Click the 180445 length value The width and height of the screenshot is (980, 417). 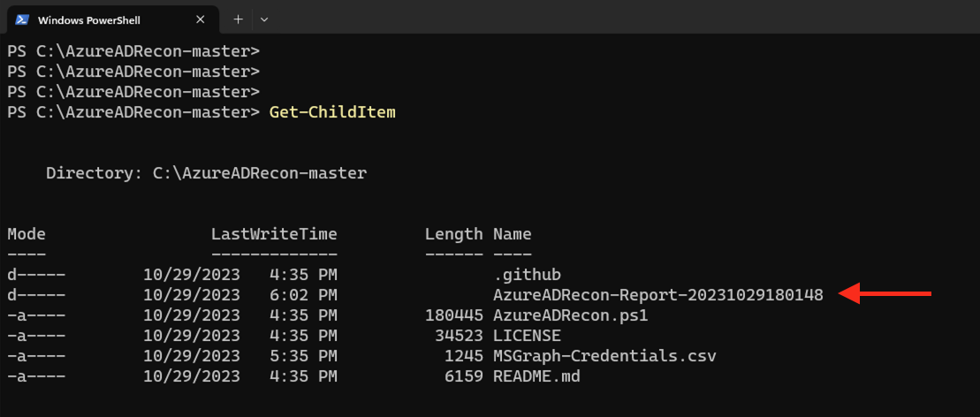(453, 315)
